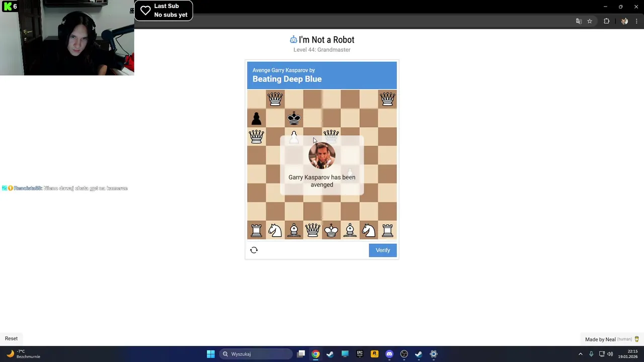Select the white queen on d1
The height and width of the screenshot is (362, 644).
tap(312, 230)
